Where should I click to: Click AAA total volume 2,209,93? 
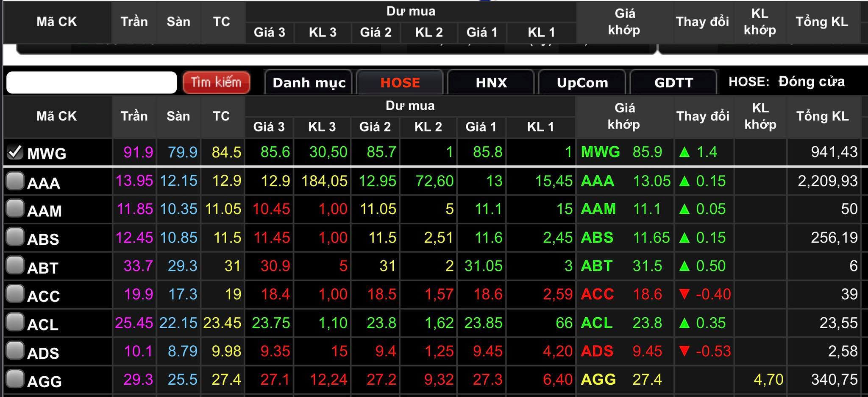click(x=828, y=181)
